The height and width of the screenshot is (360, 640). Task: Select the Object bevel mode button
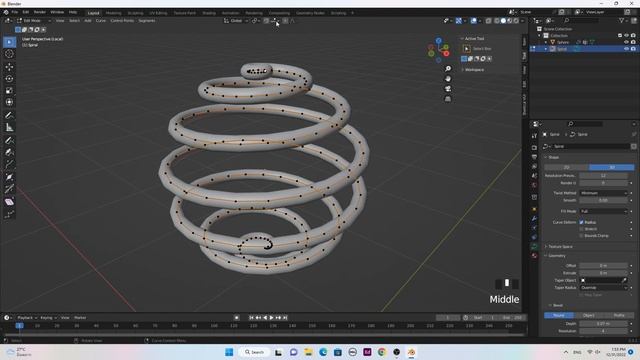[x=589, y=315]
